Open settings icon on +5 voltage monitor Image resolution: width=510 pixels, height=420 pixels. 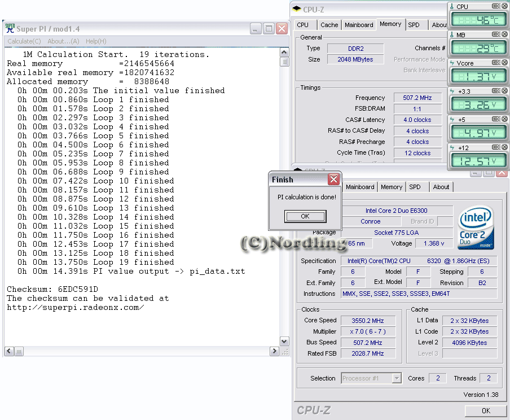pyautogui.click(x=496, y=119)
